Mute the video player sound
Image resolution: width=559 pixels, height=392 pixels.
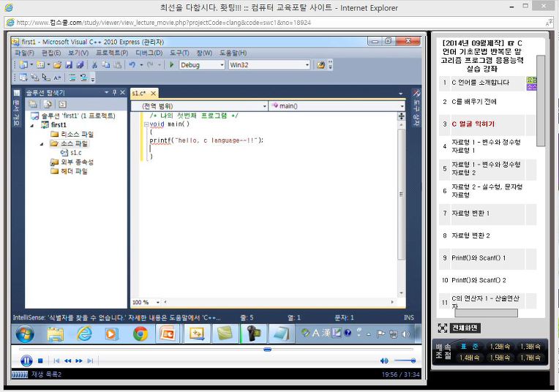pos(384,361)
